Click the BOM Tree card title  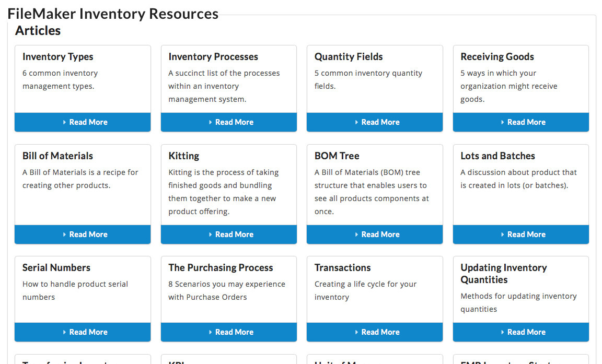click(x=337, y=156)
